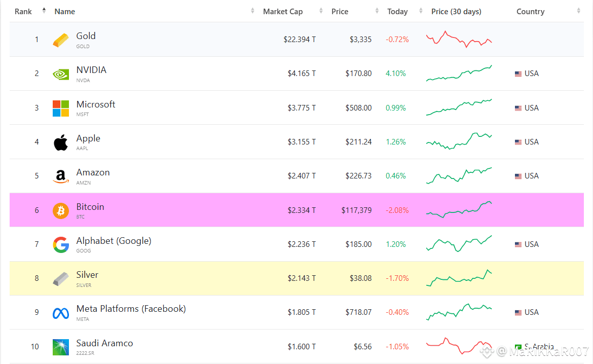Click Apple 30-day price chart
The image size is (593, 364).
459,141
